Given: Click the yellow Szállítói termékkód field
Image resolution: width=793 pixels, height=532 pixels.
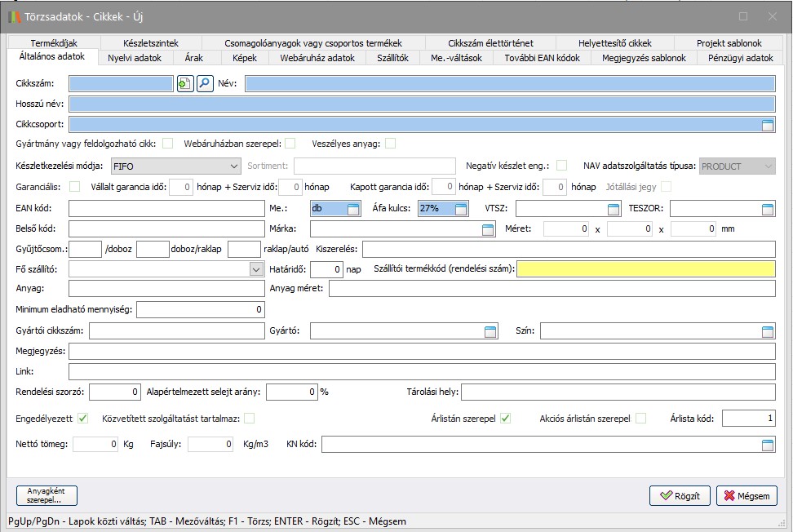Looking at the screenshot, I should 645,268.
